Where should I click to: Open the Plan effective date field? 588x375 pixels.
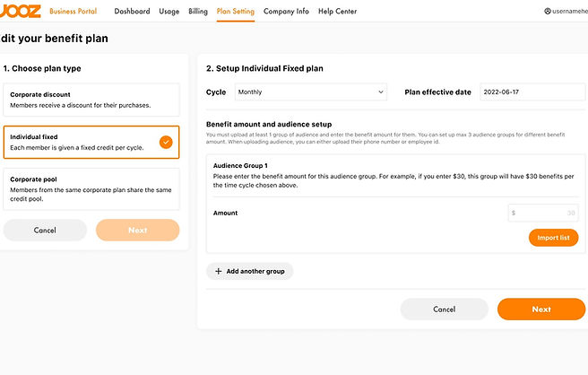click(x=532, y=92)
